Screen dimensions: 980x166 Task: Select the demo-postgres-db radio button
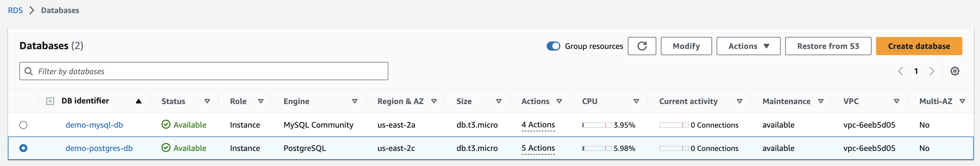tap(23, 148)
